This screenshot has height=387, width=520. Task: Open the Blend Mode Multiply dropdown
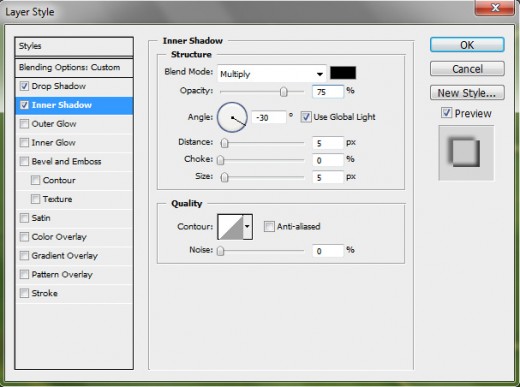(272, 74)
